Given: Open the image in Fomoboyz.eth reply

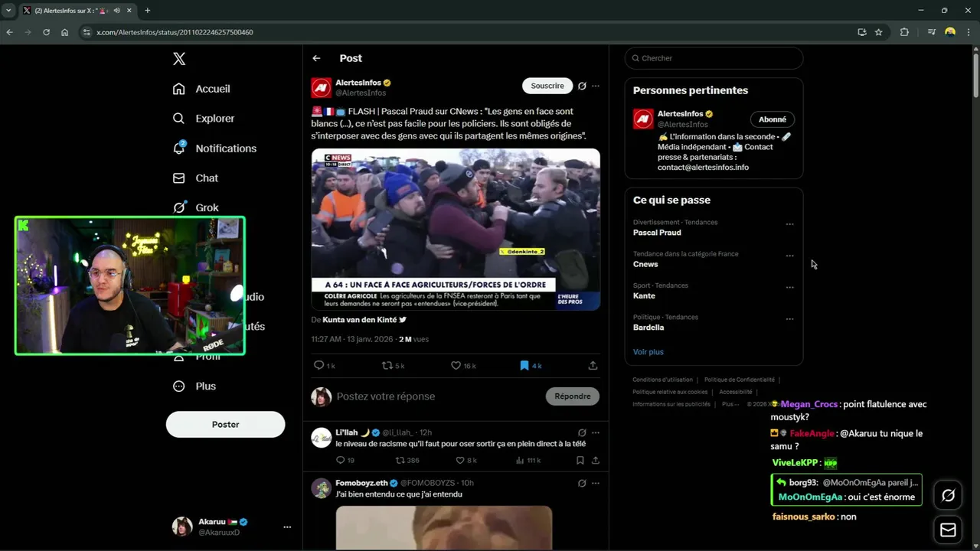Looking at the screenshot, I should pyautogui.click(x=444, y=528).
